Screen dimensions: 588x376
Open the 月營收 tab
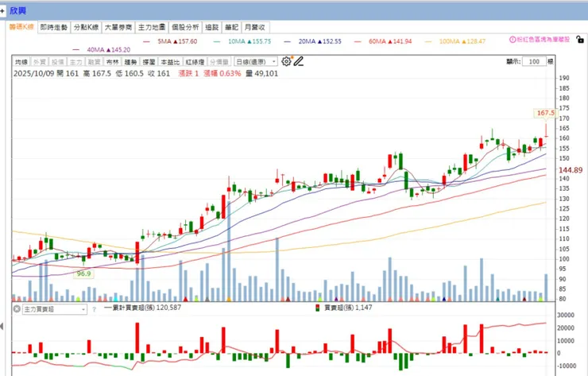click(255, 27)
